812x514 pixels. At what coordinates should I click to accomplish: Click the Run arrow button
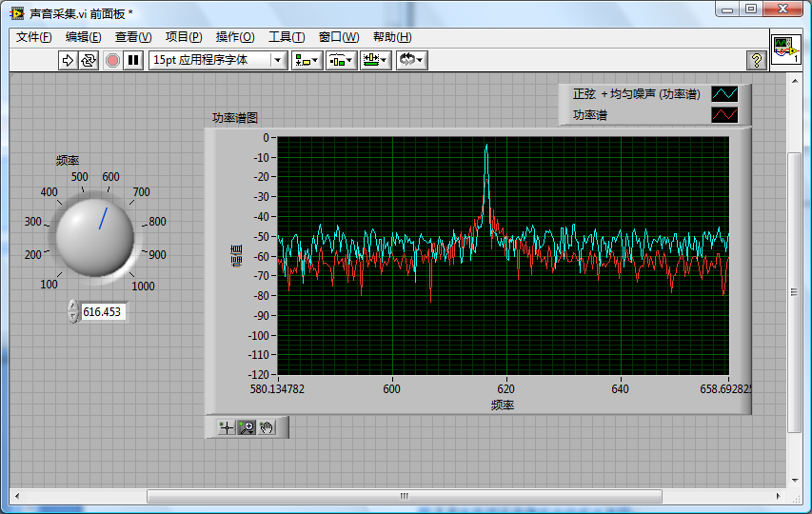68,60
